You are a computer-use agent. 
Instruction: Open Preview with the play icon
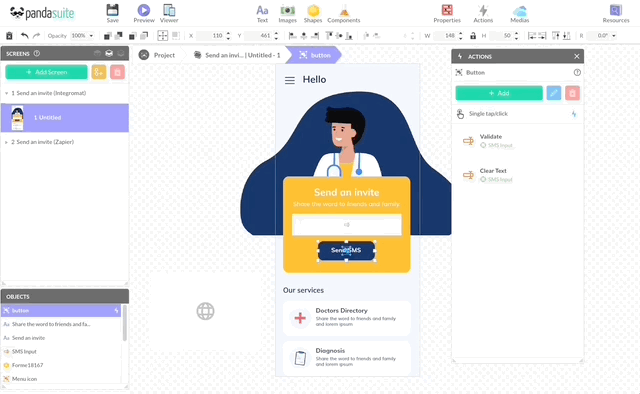point(144,13)
